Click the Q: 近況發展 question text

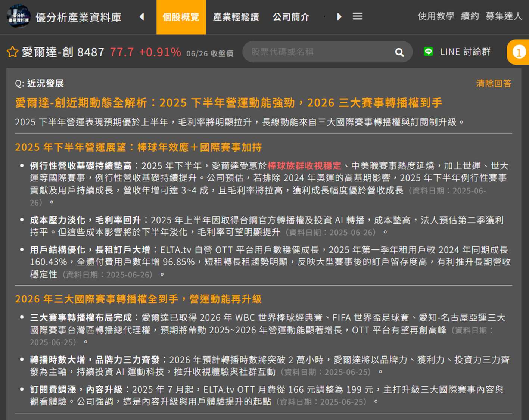pyautogui.click(x=39, y=83)
